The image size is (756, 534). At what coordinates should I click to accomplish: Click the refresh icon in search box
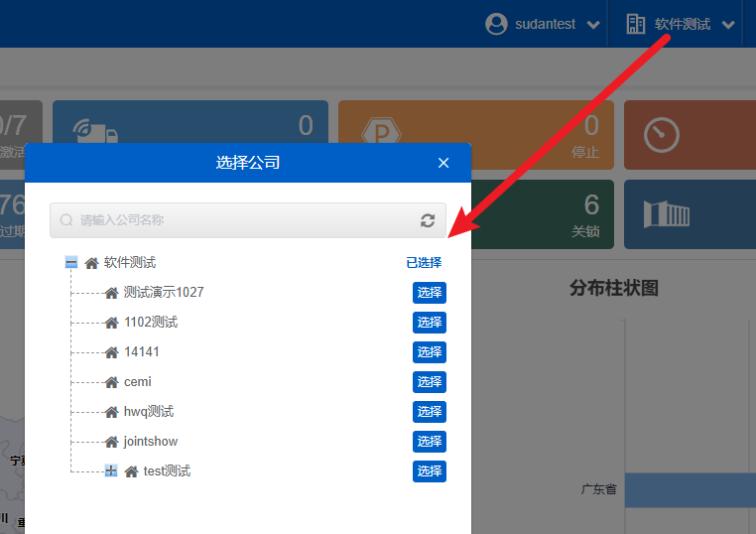tap(428, 220)
